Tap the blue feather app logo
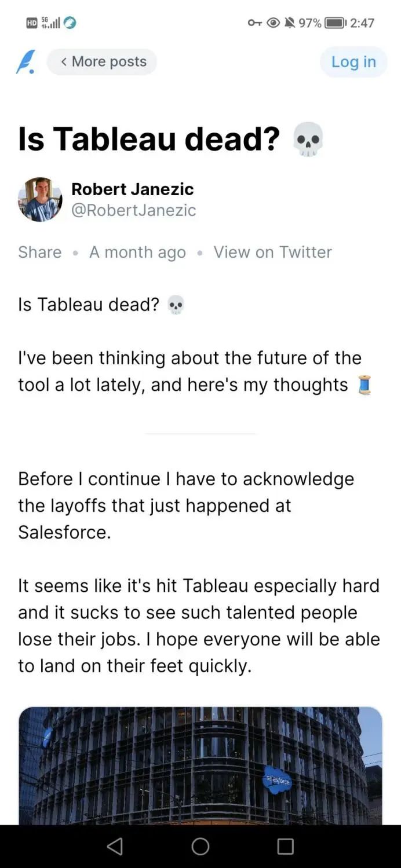The width and height of the screenshot is (401, 868). click(25, 62)
